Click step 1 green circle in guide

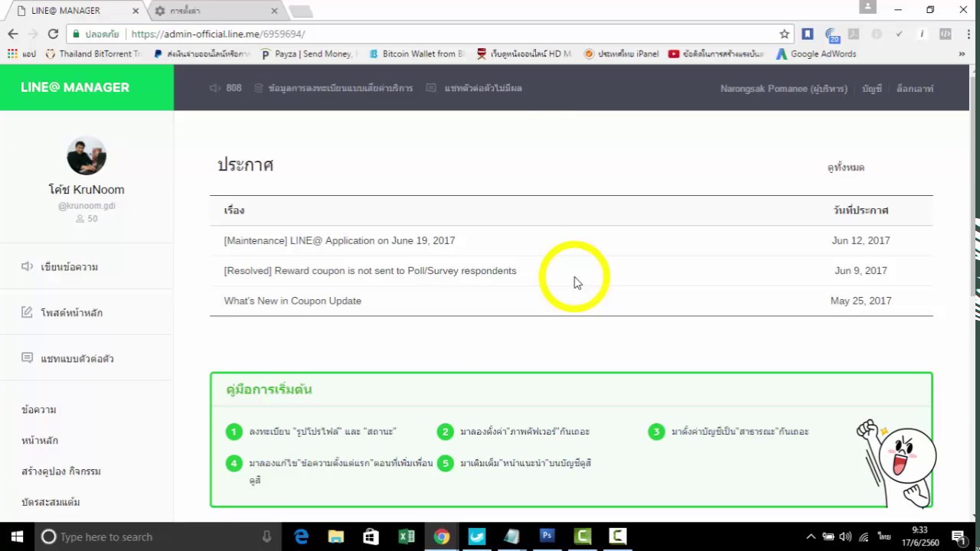(234, 432)
